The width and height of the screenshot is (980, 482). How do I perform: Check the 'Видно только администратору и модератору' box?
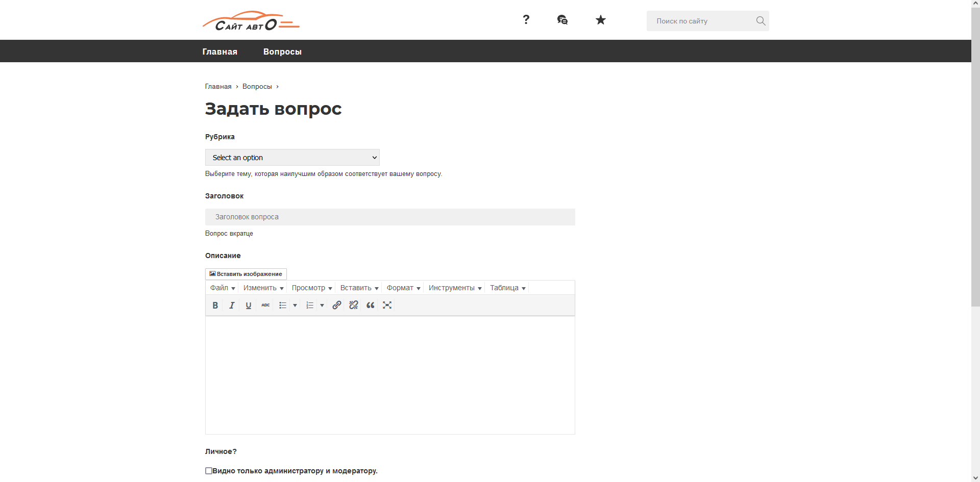(x=209, y=471)
